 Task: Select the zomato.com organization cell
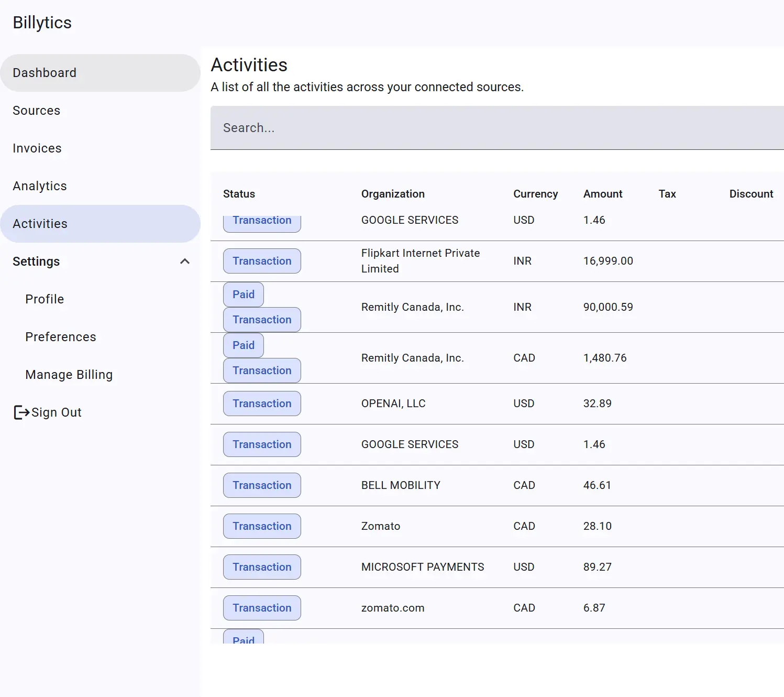pos(393,608)
